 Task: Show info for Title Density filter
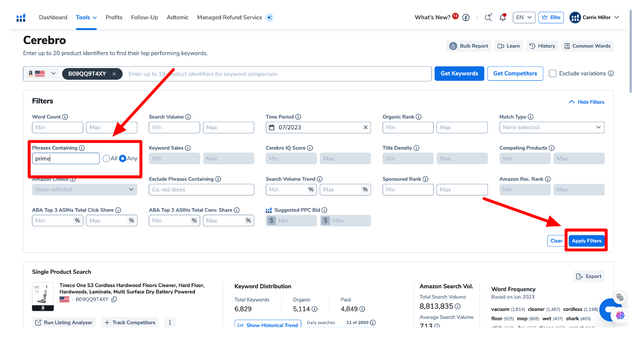click(416, 148)
